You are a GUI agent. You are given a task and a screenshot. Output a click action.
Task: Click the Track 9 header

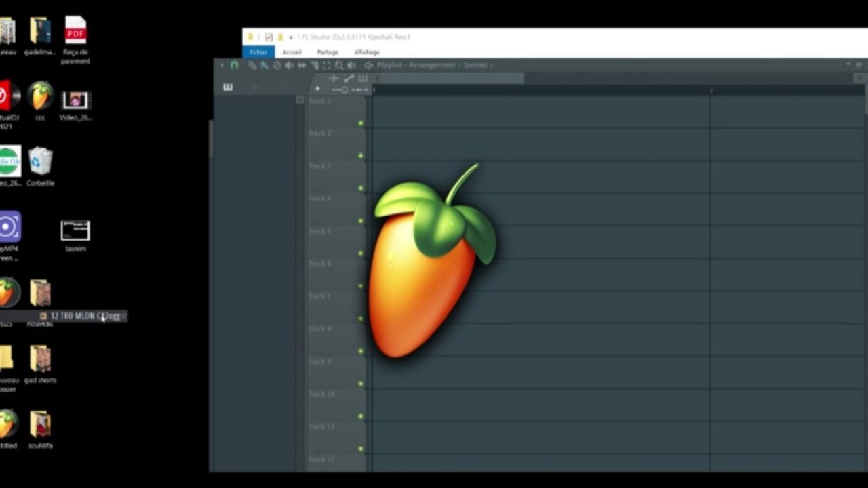click(x=335, y=371)
